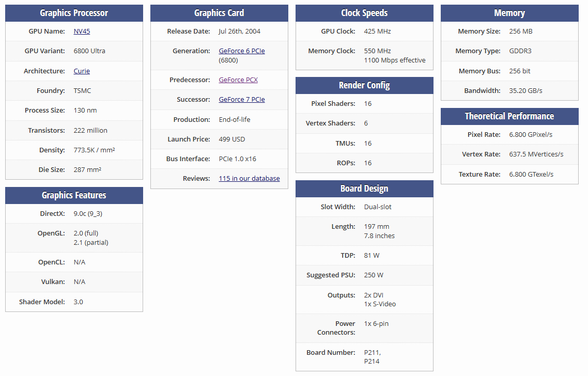Select the '637.5 MVertices/s' vertex rate value
Image resolution: width=588 pixels, height=376 pixels.
point(536,154)
